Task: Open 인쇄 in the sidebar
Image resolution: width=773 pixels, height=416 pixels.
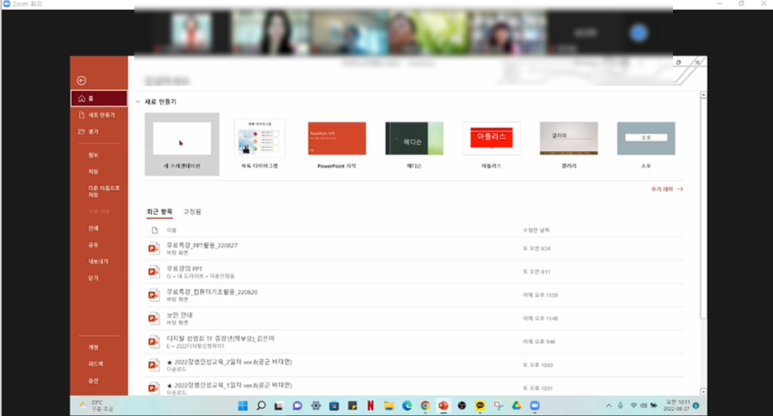Action: pos(93,228)
